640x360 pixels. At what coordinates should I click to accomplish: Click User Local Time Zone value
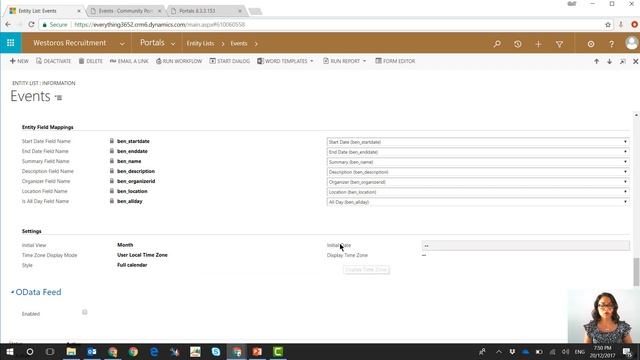tap(142, 255)
